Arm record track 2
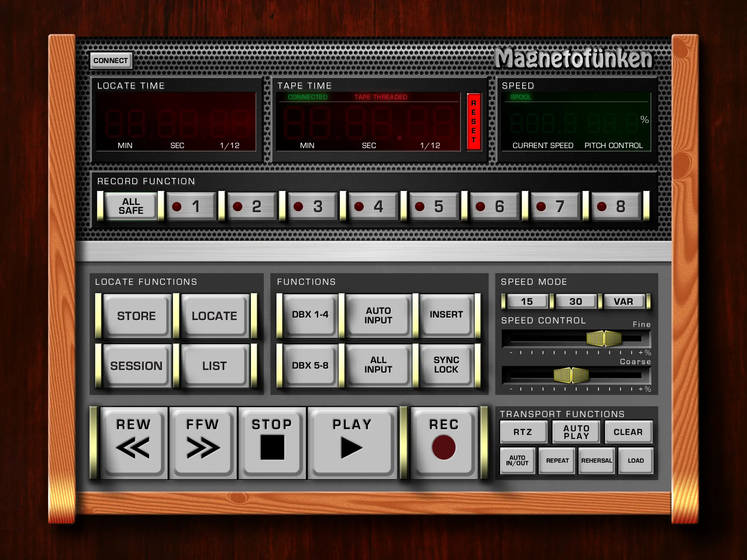Image resolution: width=747 pixels, height=560 pixels. click(x=252, y=206)
